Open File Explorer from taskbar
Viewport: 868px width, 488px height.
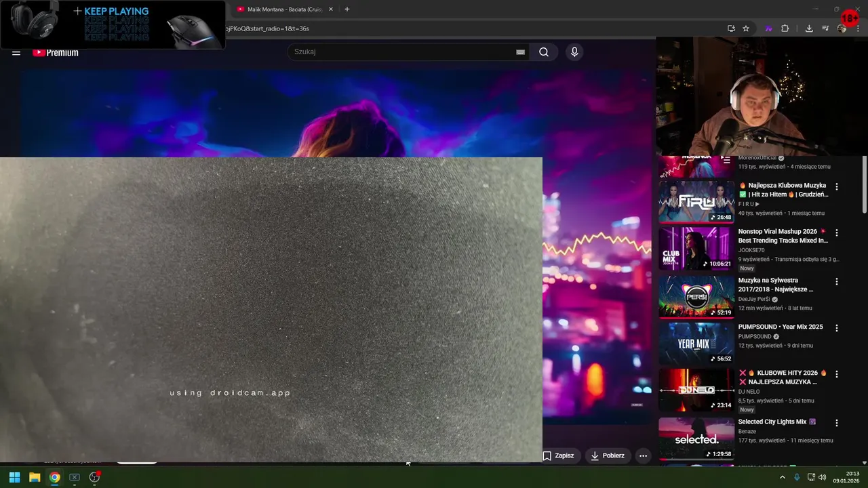point(35,477)
